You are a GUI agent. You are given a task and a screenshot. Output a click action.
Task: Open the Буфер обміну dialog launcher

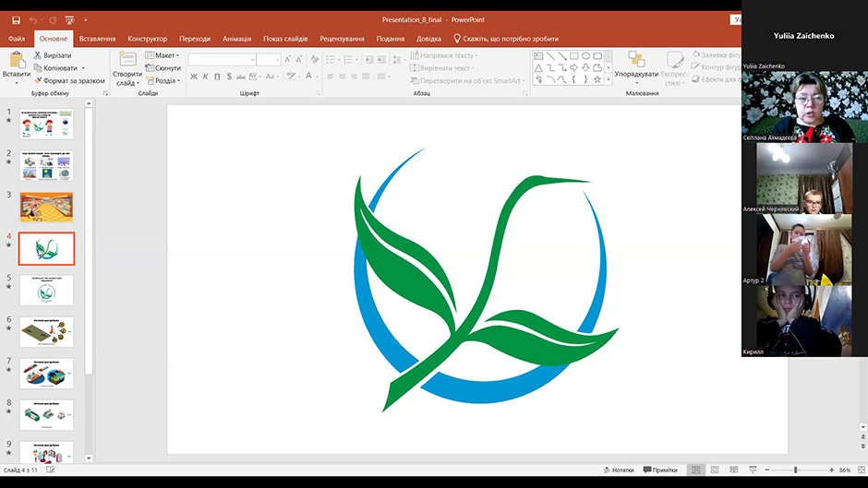click(105, 93)
